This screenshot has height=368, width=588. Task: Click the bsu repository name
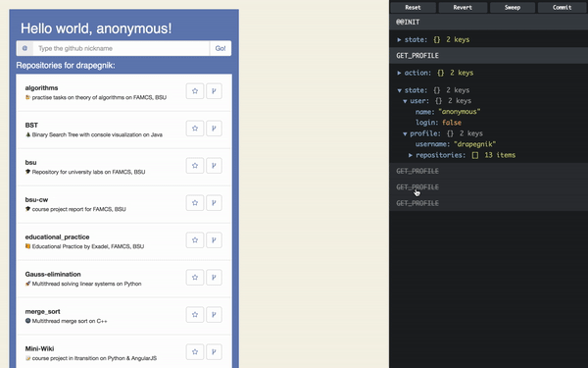point(30,162)
